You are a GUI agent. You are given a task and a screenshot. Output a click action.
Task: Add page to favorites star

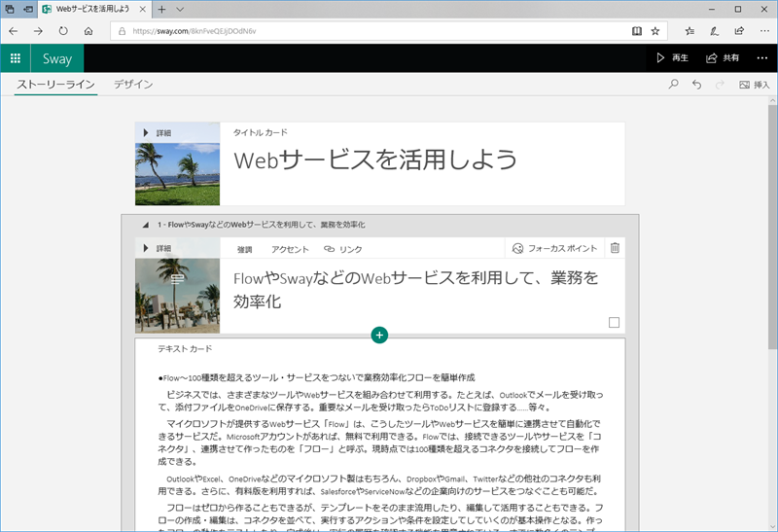pyautogui.click(x=654, y=31)
